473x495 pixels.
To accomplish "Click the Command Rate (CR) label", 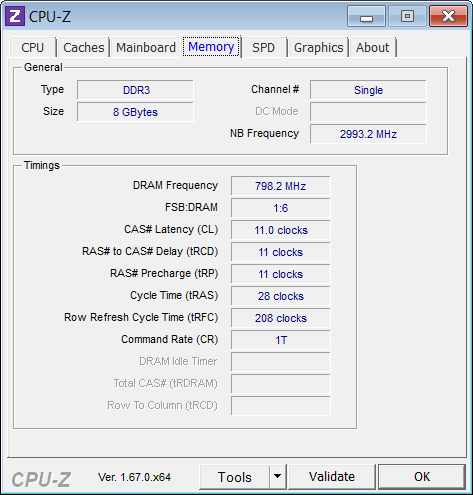I will tap(170, 339).
